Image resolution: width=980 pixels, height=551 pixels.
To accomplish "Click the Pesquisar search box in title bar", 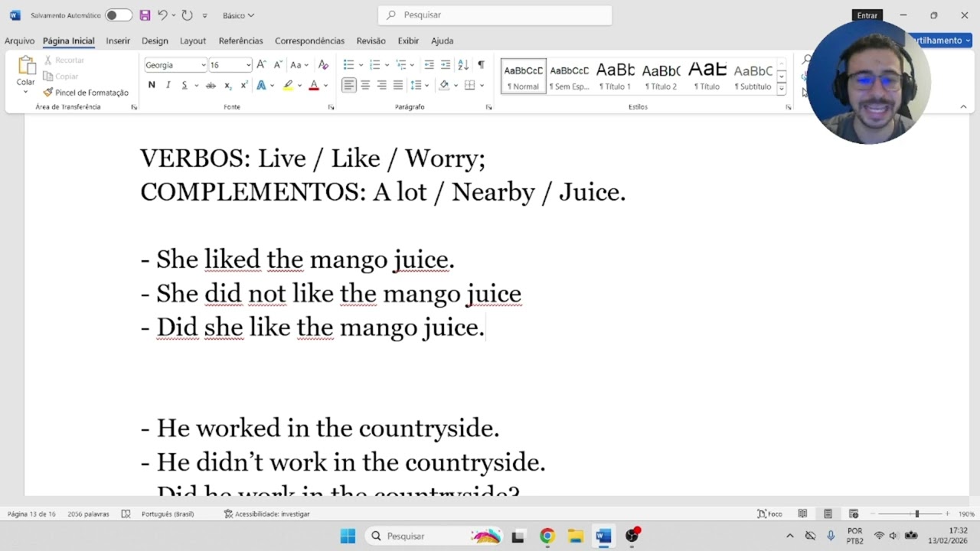I will [495, 15].
